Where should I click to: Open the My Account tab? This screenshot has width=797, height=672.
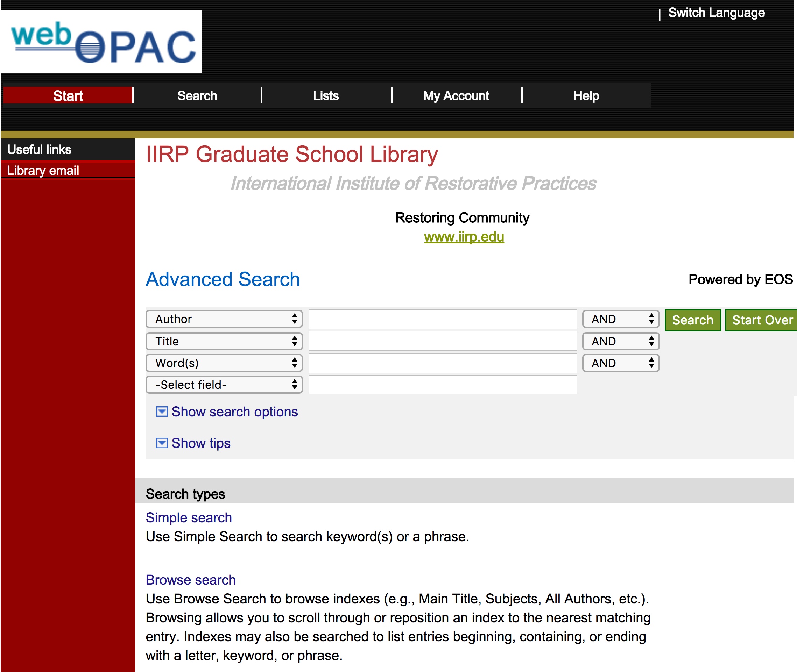coord(456,95)
